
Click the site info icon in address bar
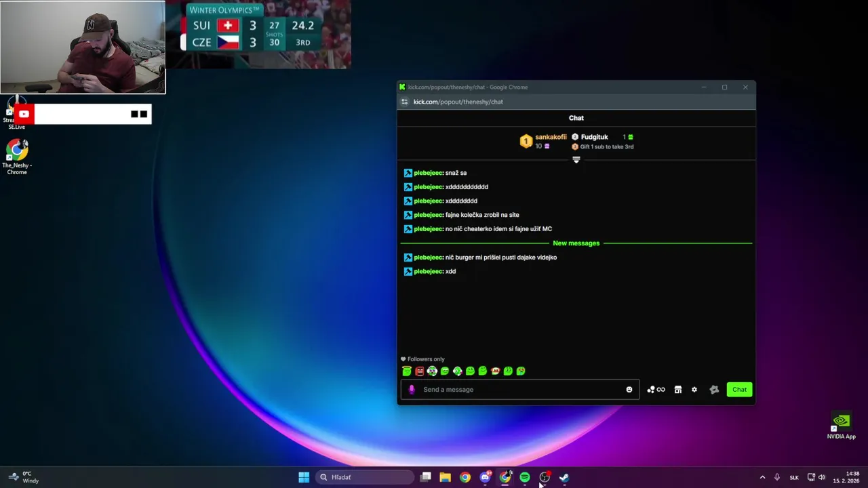click(405, 102)
